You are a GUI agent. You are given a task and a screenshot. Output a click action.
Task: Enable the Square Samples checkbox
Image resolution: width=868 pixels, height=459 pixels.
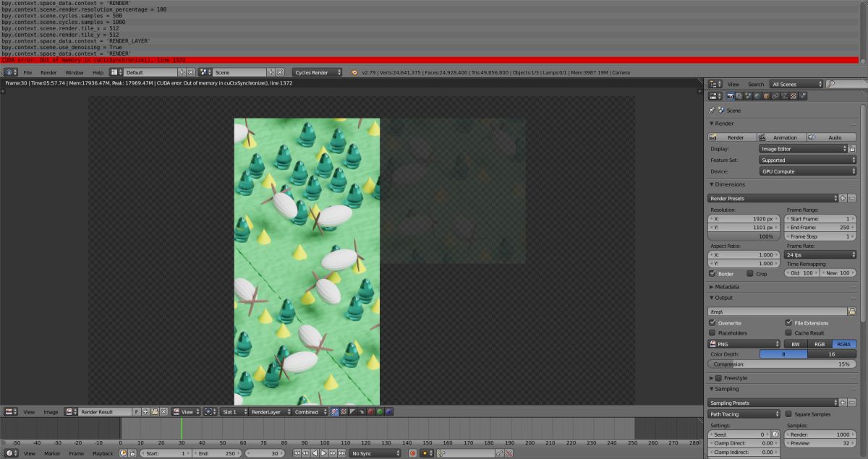(x=788, y=414)
